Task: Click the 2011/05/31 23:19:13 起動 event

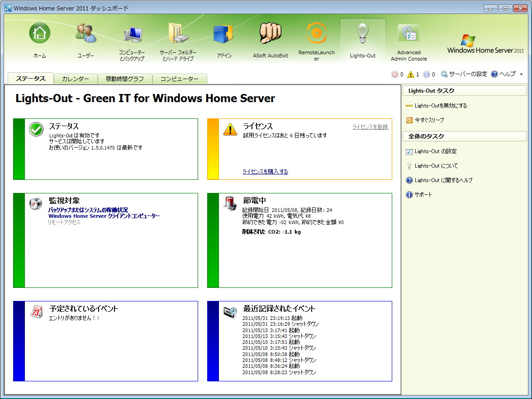Action: tap(272, 318)
